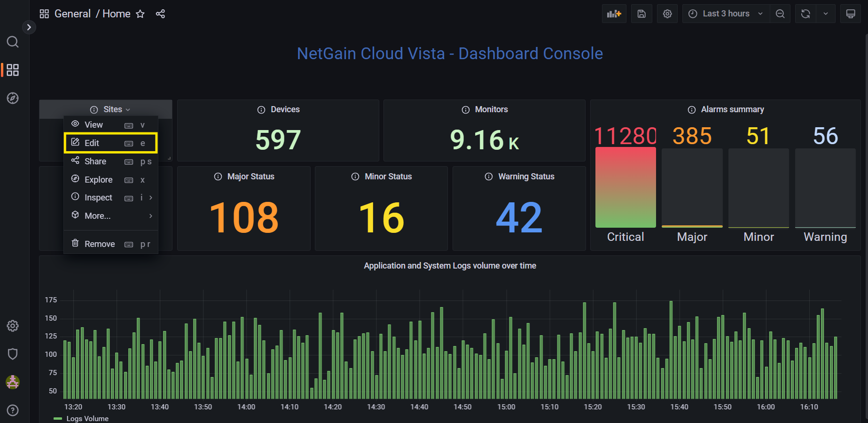Viewport: 868px width, 423px height.
Task: Click the Minor Status info icon
Action: tap(355, 177)
